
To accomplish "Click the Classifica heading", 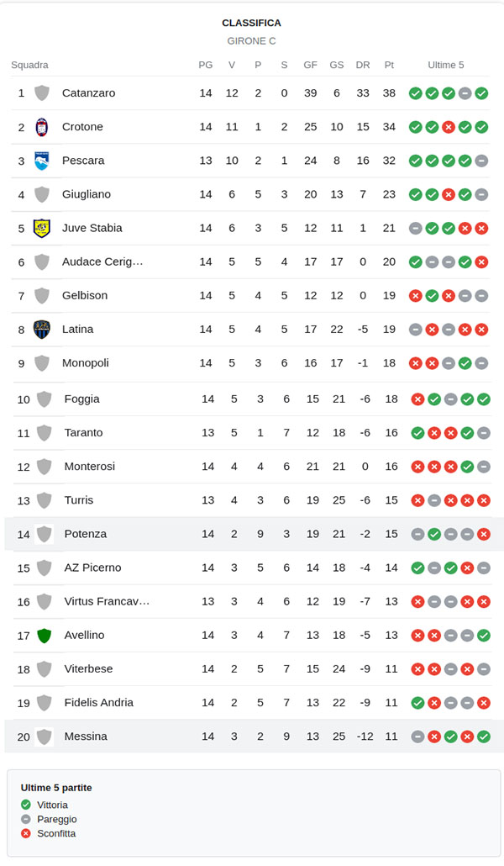I will tap(251, 23).
